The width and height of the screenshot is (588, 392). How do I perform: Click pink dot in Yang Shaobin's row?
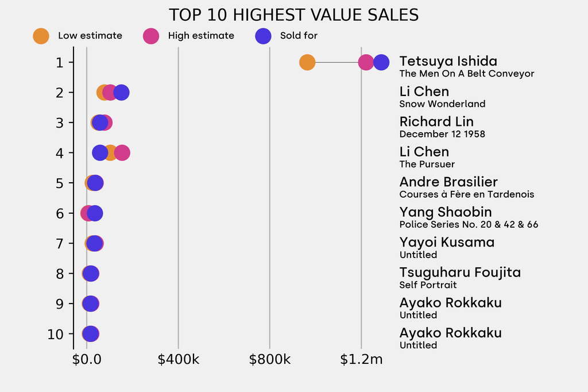[x=86, y=213]
